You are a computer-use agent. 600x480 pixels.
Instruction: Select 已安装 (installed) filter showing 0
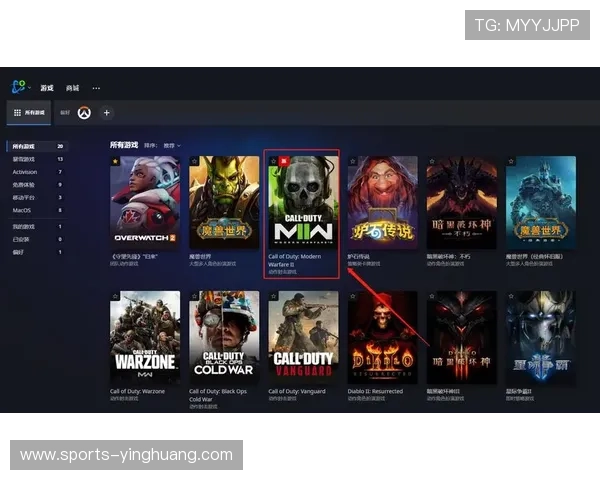click(38, 239)
